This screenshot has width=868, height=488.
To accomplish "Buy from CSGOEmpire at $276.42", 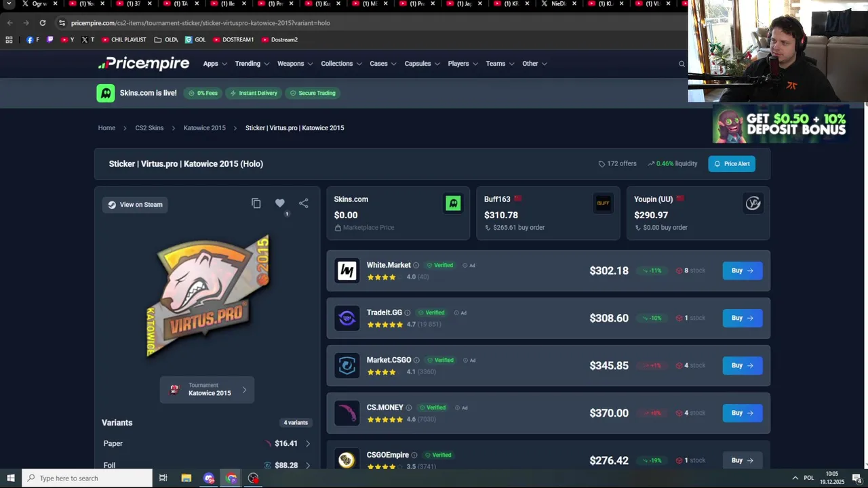I will click(742, 460).
